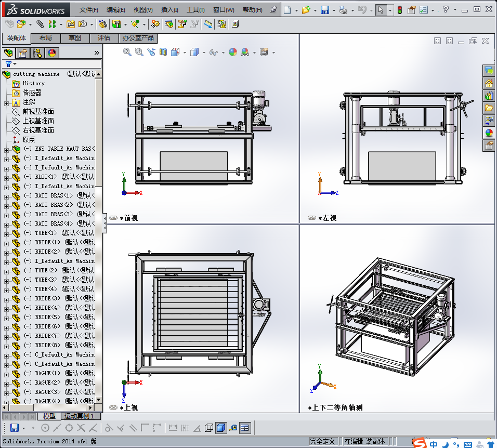Click the Print icon
This screenshot has height=448, width=497.
[x=343, y=10]
